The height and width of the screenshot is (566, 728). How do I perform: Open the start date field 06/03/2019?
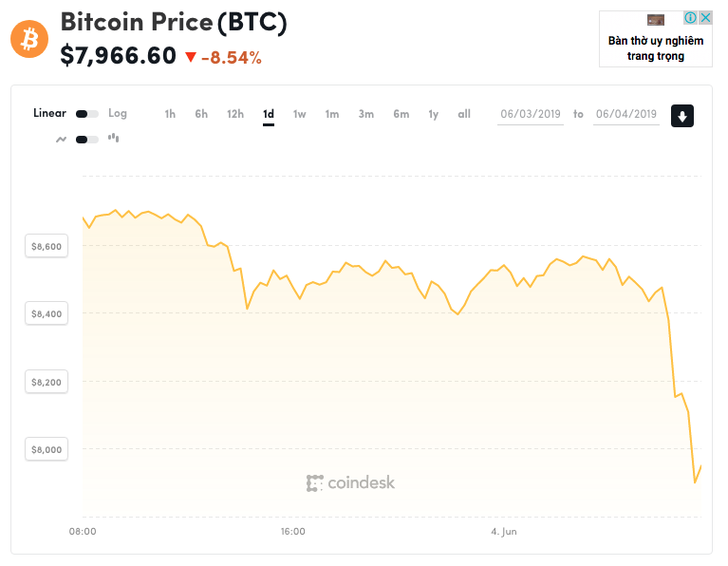pos(531,114)
